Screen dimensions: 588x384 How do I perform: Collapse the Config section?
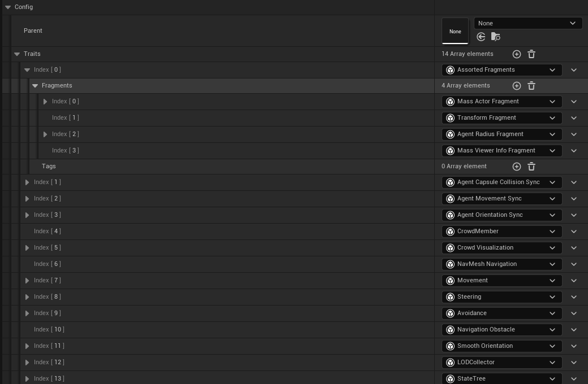coord(8,7)
